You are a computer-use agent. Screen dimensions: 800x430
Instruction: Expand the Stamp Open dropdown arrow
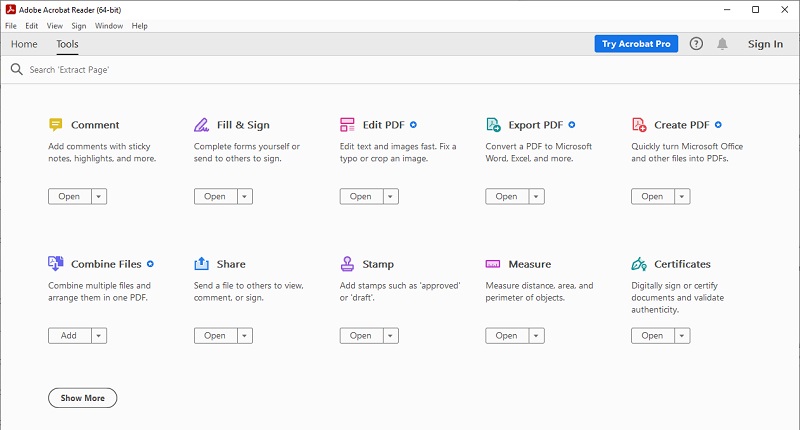(x=391, y=336)
